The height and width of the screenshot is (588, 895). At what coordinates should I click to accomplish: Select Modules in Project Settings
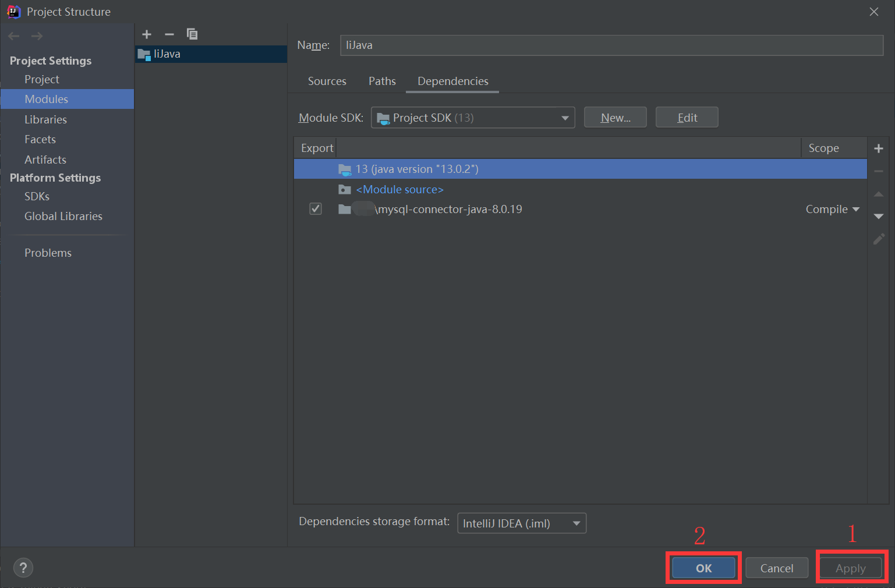[x=67, y=99]
